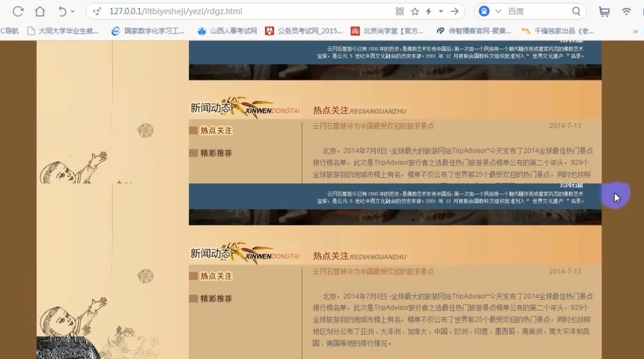Click the site info icon in address bar

(x=97, y=12)
